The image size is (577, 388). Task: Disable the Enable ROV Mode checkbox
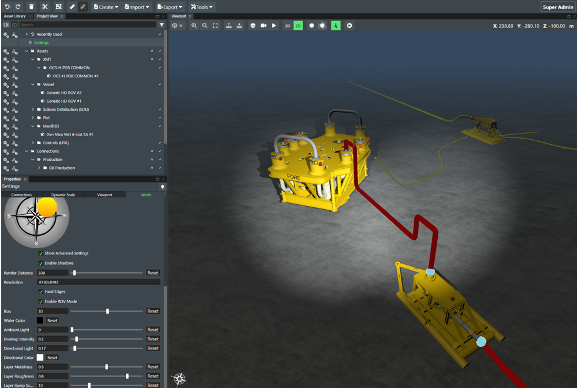coord(41,302)
